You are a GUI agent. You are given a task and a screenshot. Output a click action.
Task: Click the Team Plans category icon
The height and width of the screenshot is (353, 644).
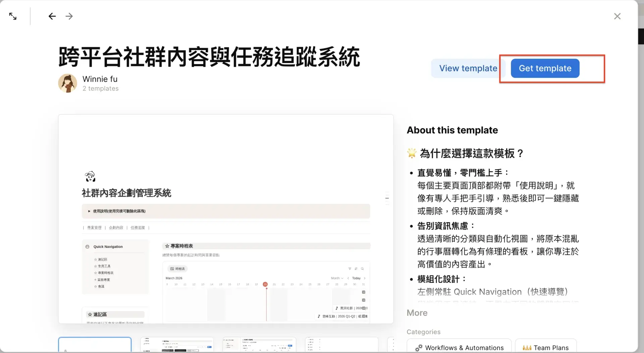(527, 348)
